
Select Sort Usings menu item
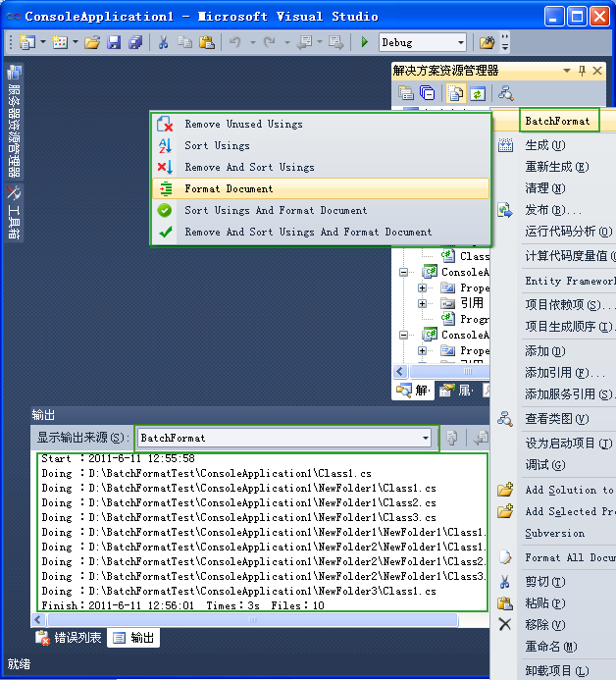[321, 145]
